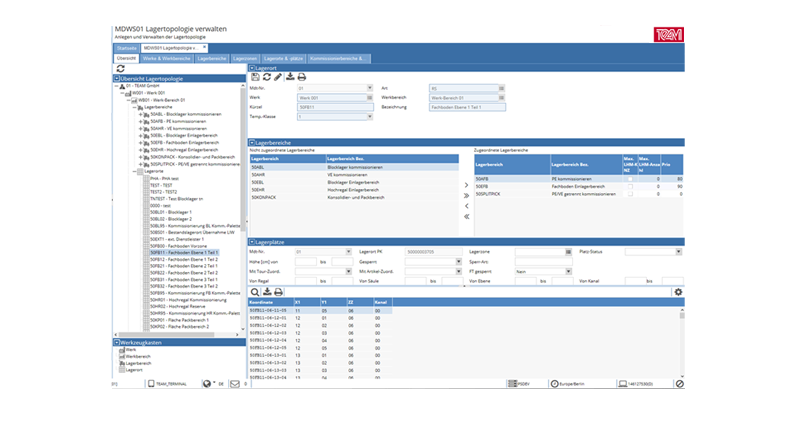This screenshot has height=443, width=800.
Task: Click the Europe/Berlin clock icon in the status bar
Action: coord(555,384)
